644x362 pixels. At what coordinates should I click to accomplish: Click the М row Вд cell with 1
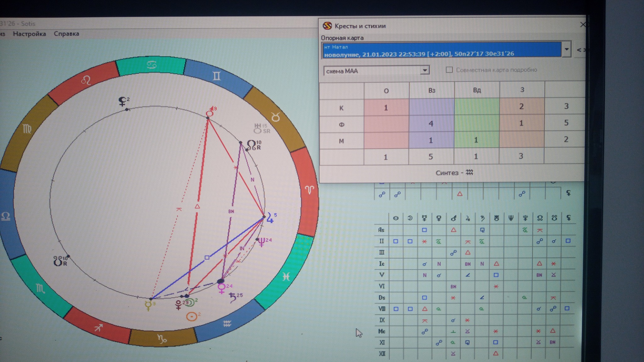(476, 140)
